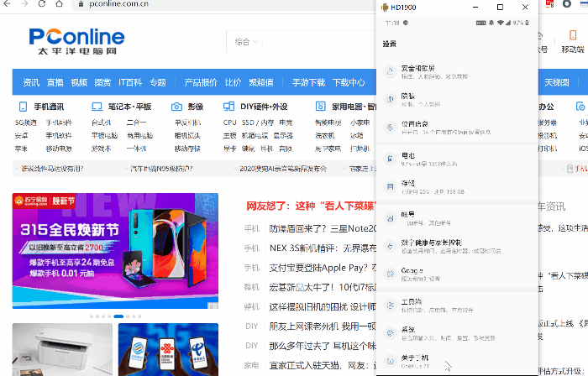The width and height of the screenshot is (588, 376).
Task: Open 下载中心 in the blue nav bar
Action: (x=349, y=82)
